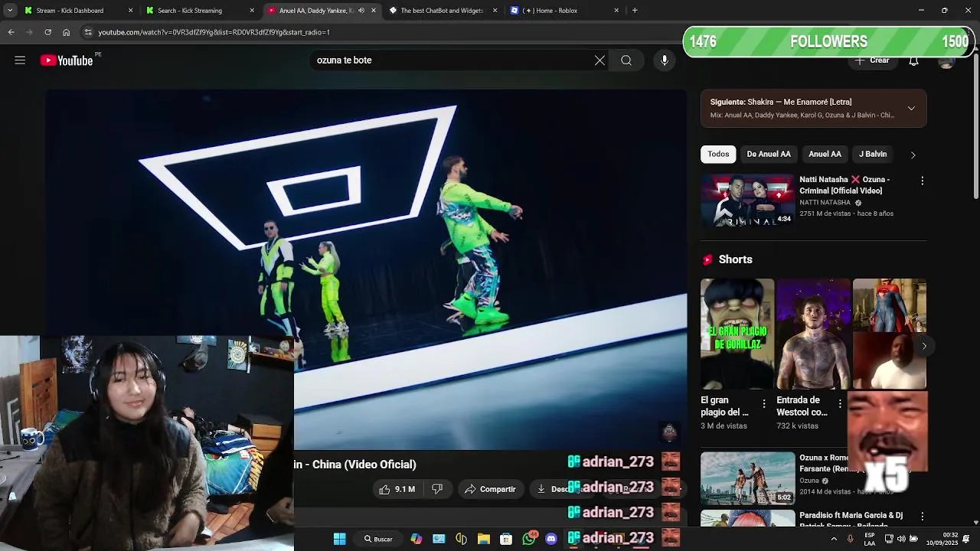Click the Crear create button

(873, 60)
